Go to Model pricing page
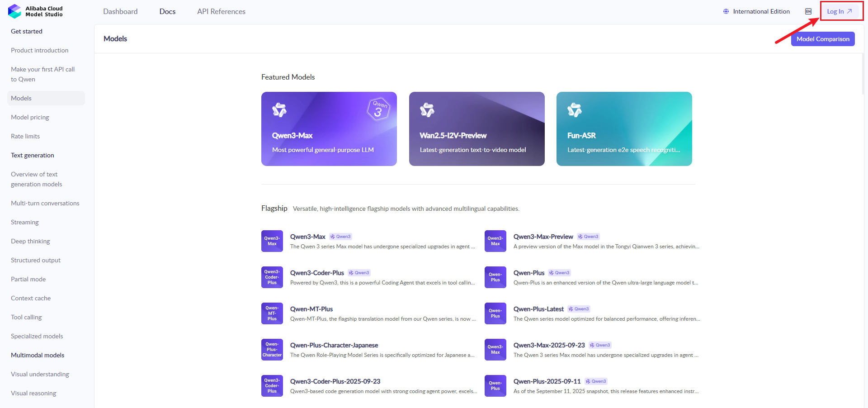The width and height of the screenshot is (868, 408). (30, 117)
